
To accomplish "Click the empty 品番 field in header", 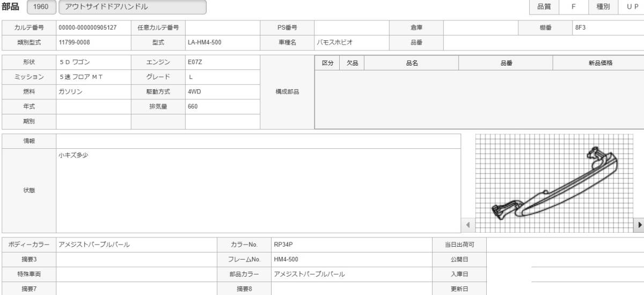I will tap(544, 42).
